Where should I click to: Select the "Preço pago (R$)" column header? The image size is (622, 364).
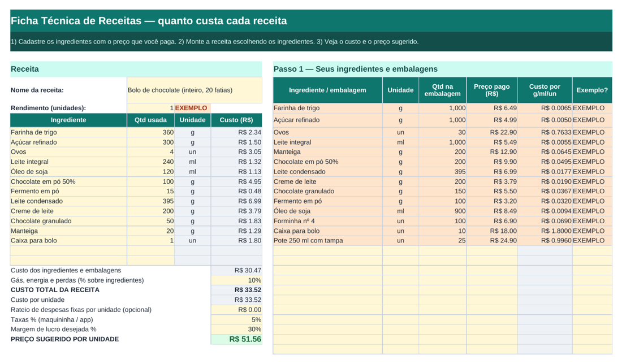[492, 90]
